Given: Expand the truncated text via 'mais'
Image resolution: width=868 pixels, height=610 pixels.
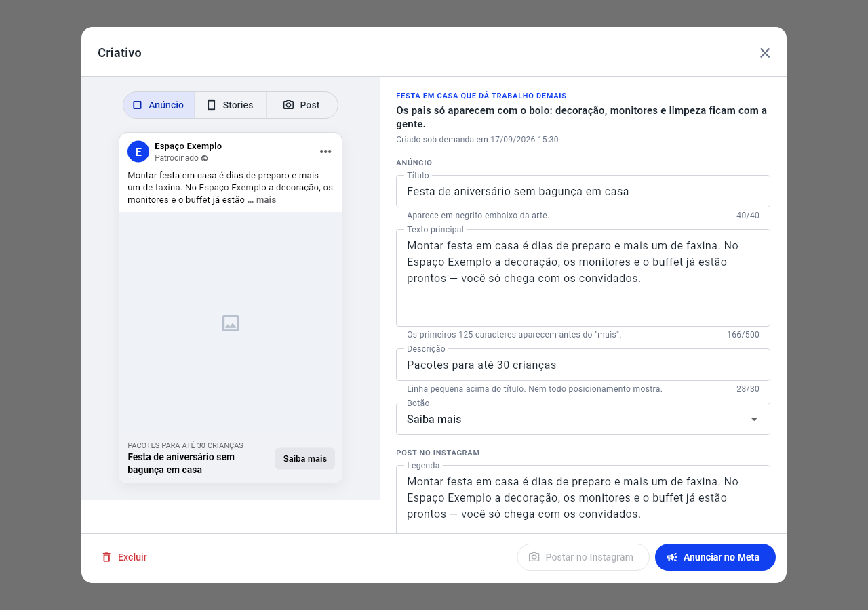Looking at the screenshot, I should click(266, 200).
